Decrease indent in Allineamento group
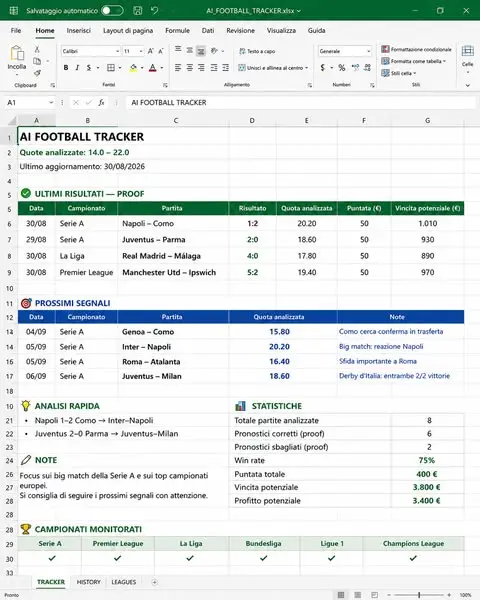 pos(214,68)
